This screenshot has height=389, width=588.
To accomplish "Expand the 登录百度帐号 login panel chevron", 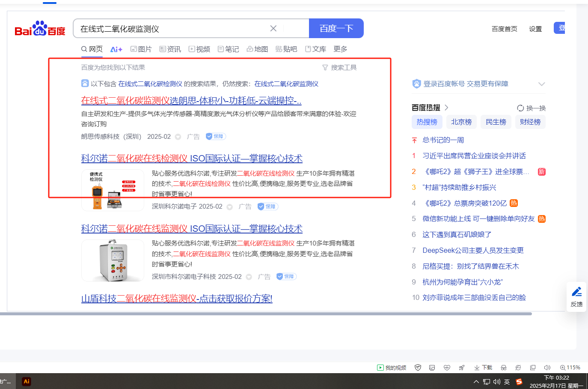I will pos(541,84).
